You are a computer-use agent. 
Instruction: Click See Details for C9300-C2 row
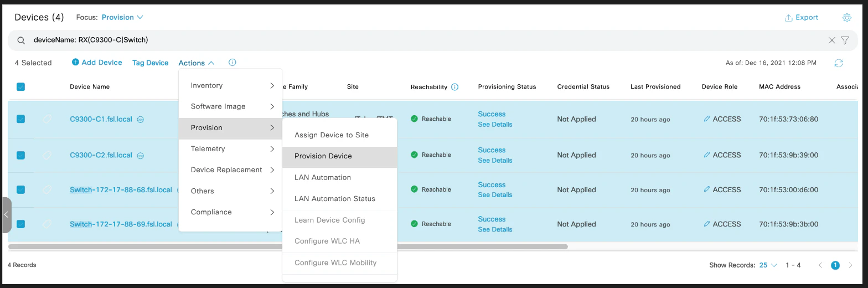coord(495,161)
